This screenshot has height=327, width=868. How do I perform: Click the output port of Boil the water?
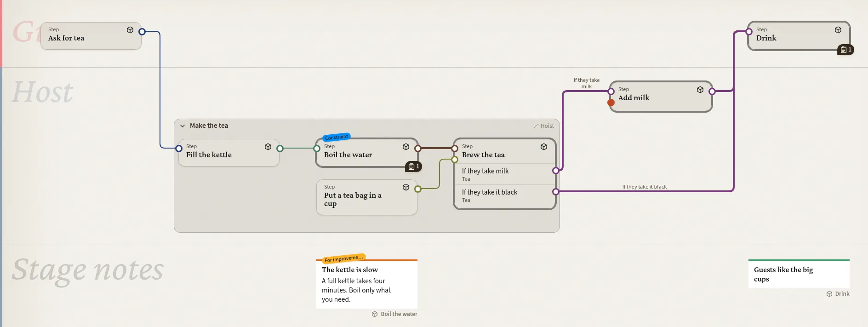click(x=418, y=148)
